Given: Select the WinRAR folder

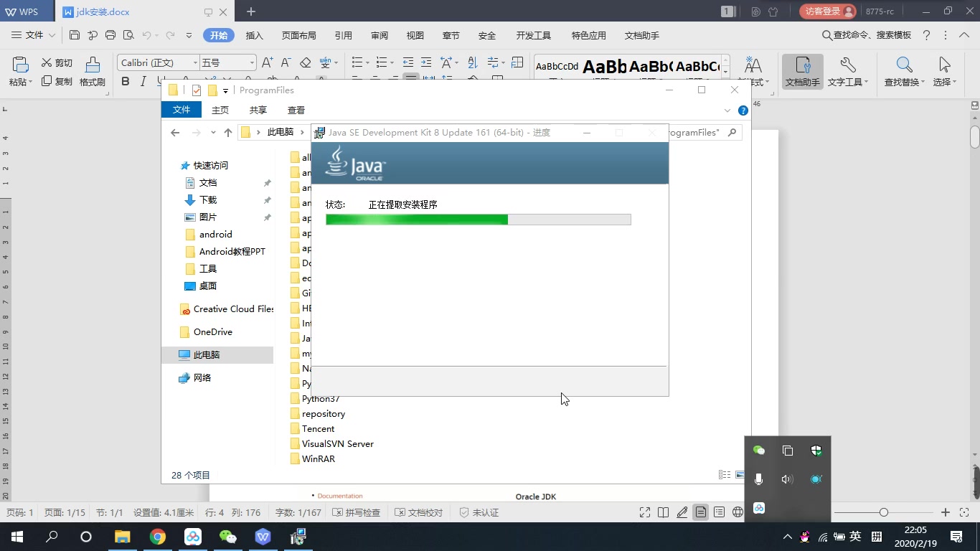Looking at the screenshot, I should point(313,458).
